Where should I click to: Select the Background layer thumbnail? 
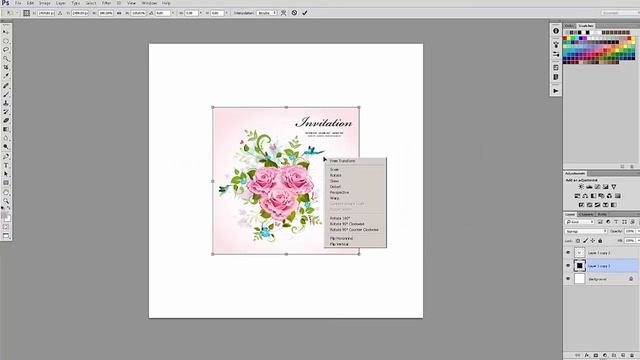pos(580,279)
